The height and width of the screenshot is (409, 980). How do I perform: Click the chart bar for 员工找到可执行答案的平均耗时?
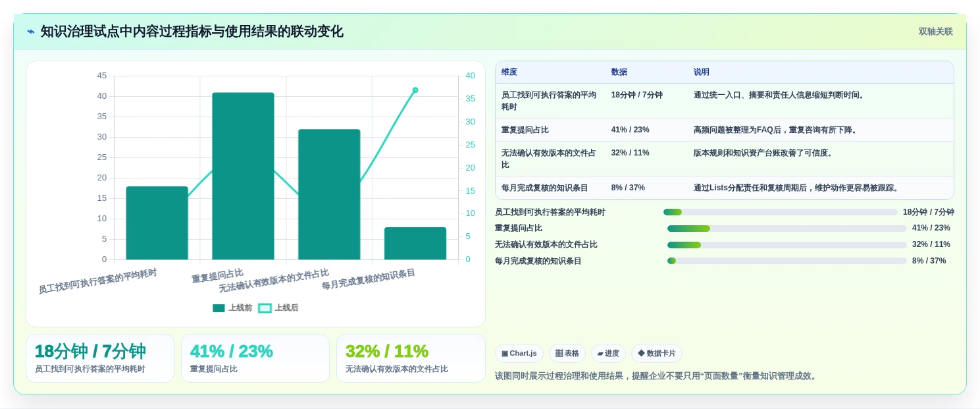(157, 223)
